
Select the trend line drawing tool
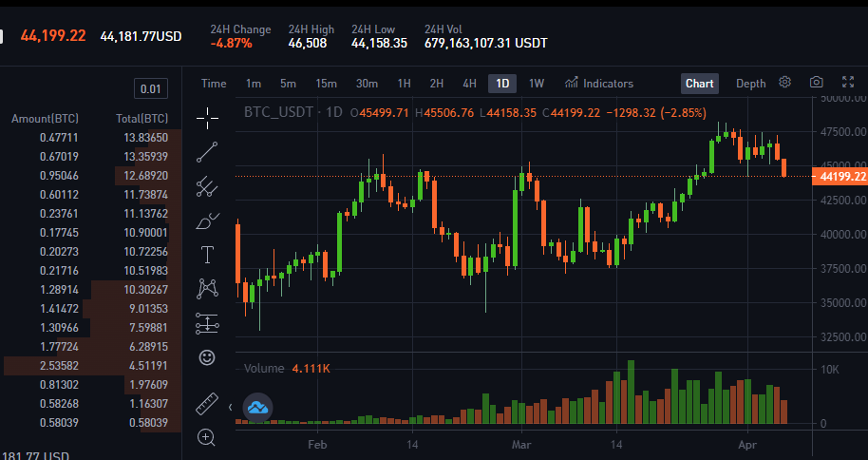pyautogui.click(x=207, y=152)
